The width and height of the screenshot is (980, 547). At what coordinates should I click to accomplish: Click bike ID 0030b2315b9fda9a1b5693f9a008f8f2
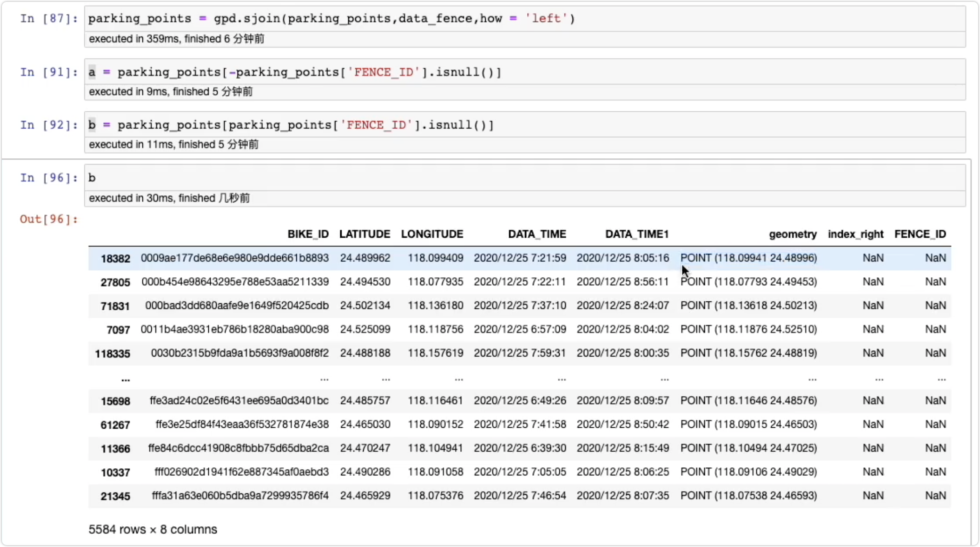[x=240, y=353]
